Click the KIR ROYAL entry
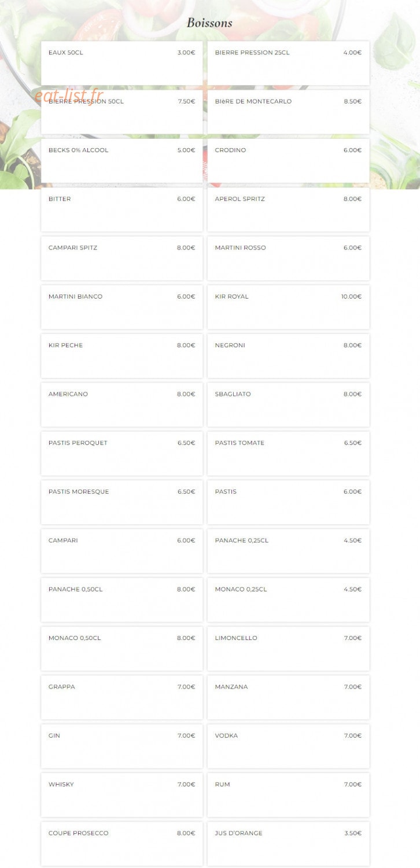The width and height of the screenshot is (420, 868). (288, 307)
